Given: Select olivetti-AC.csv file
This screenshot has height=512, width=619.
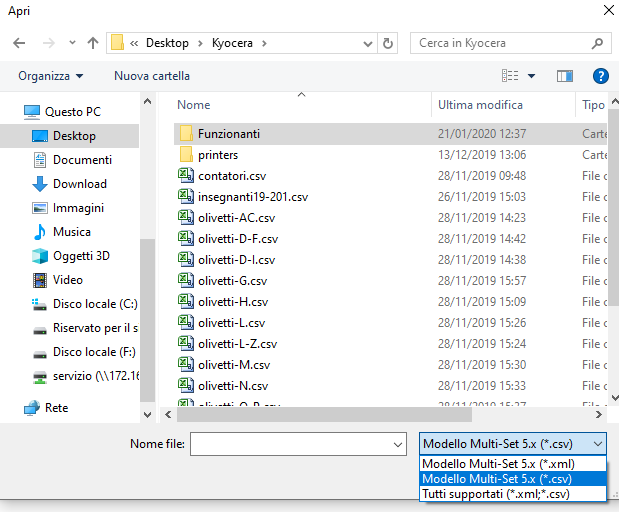Looking at the screenshot, I should (x=236, y=218).
